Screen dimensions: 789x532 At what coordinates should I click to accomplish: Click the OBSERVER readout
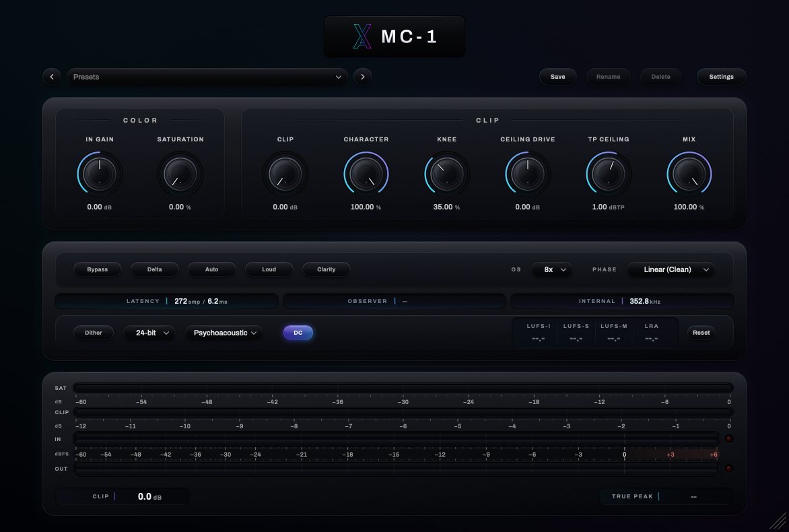point(394,302)
